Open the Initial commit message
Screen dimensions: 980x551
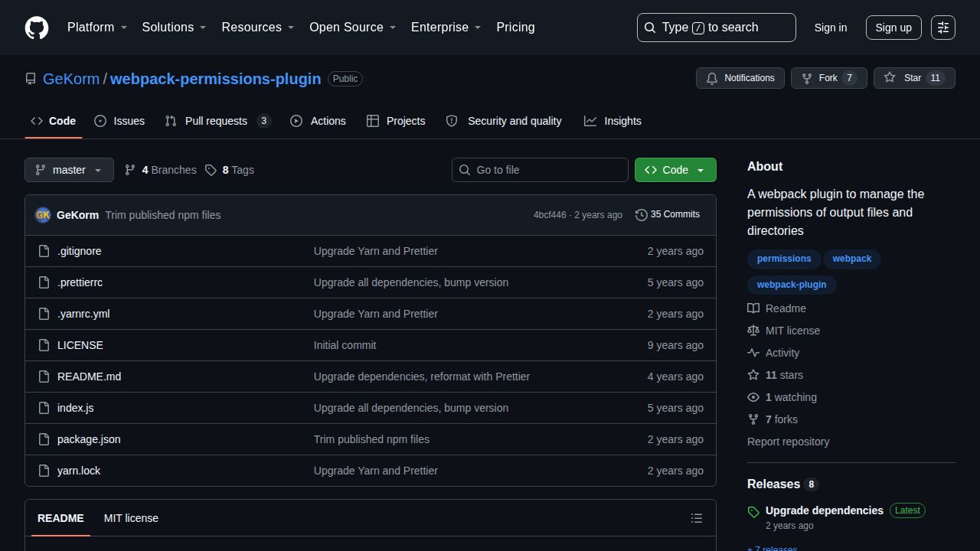345,345
